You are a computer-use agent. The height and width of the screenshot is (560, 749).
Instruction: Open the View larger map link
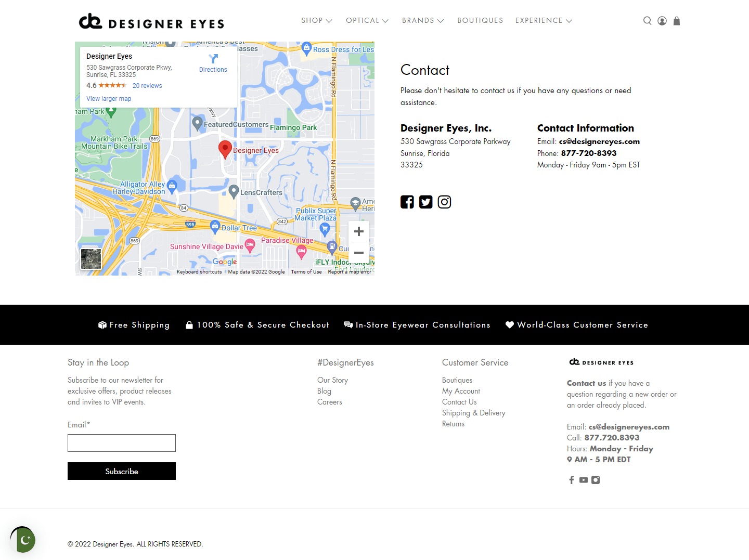pyautogui.click(x=109, y=99)
